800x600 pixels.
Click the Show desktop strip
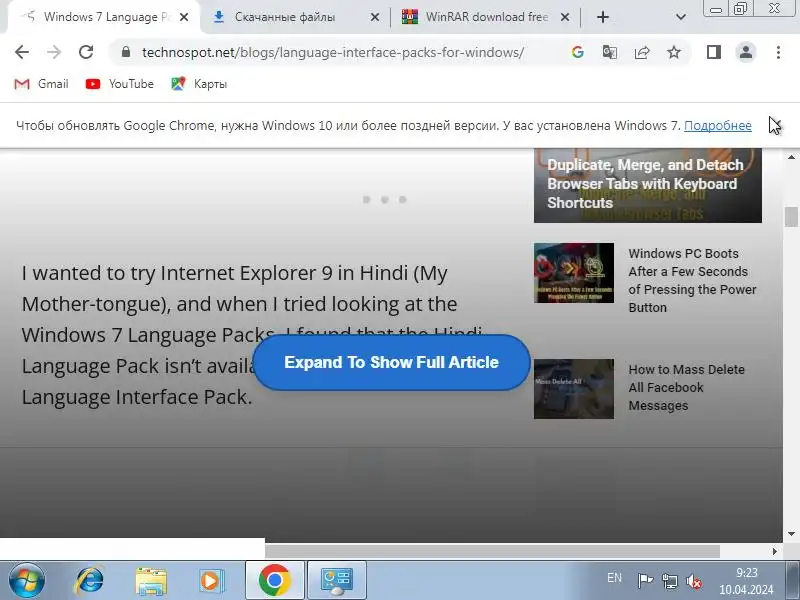793,581
